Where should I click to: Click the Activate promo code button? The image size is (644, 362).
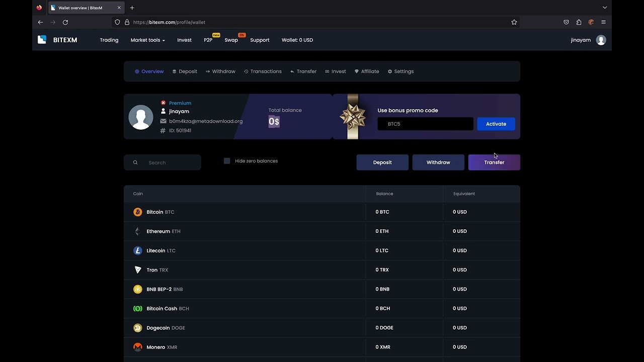tap(496, 124)
